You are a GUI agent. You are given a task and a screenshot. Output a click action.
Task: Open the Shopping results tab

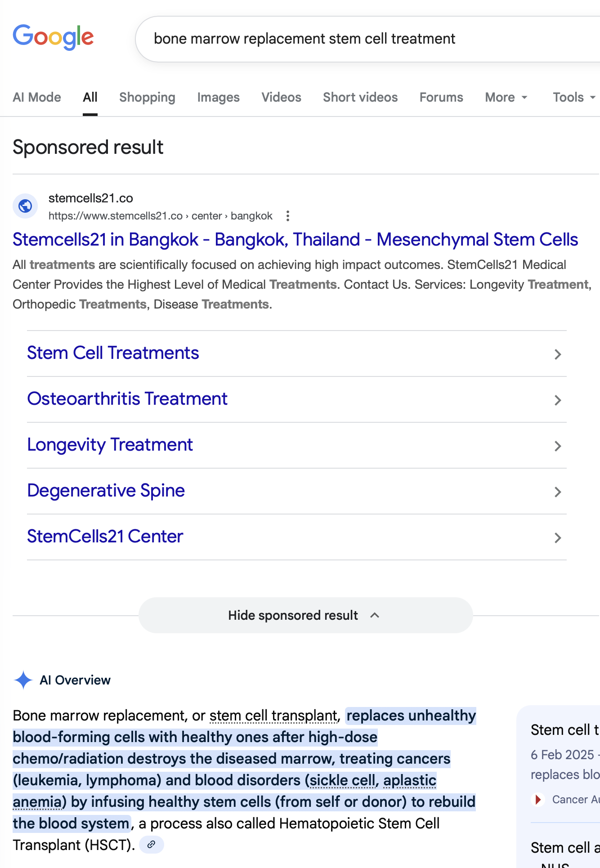[147, 98]
